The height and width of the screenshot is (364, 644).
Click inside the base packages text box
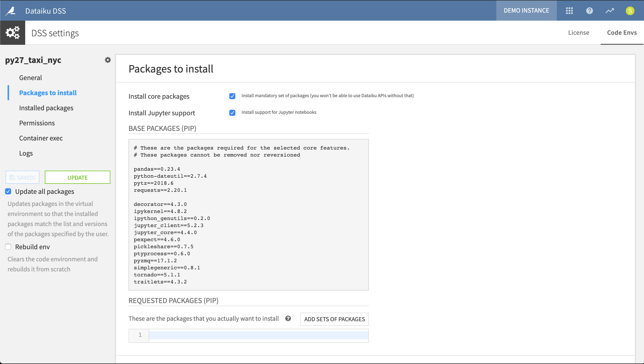(249, 214)
